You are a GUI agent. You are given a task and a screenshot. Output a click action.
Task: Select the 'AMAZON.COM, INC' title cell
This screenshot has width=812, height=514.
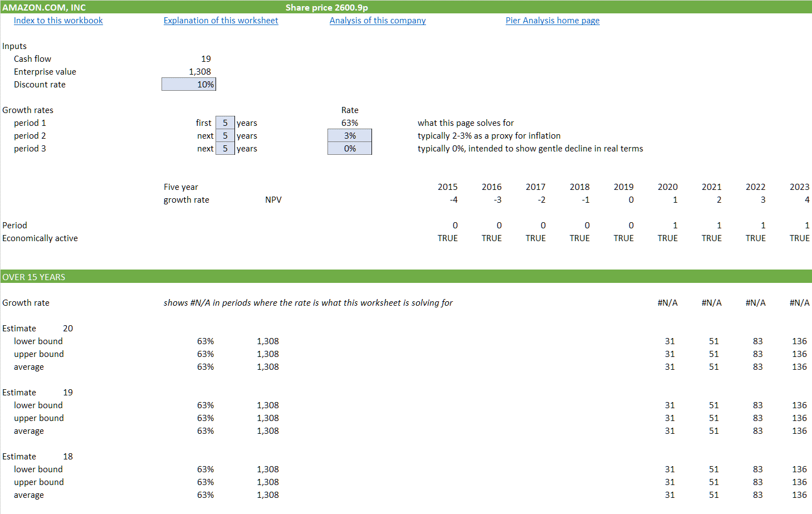tap(44, 7)
